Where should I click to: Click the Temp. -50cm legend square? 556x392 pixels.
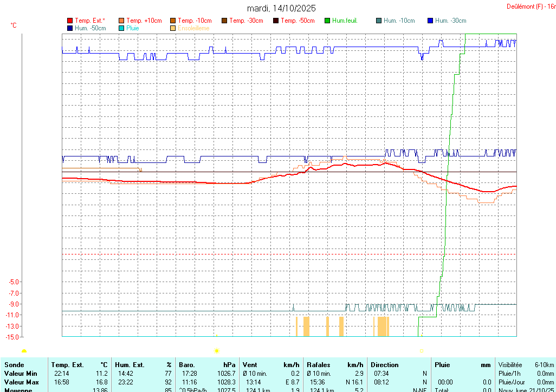(x=276, y=21)
